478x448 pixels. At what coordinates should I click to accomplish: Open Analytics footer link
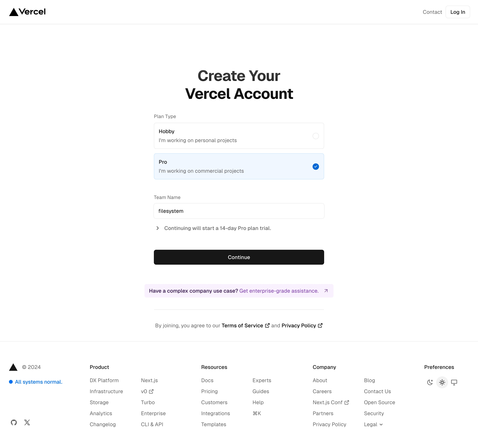tap(101, 413)
